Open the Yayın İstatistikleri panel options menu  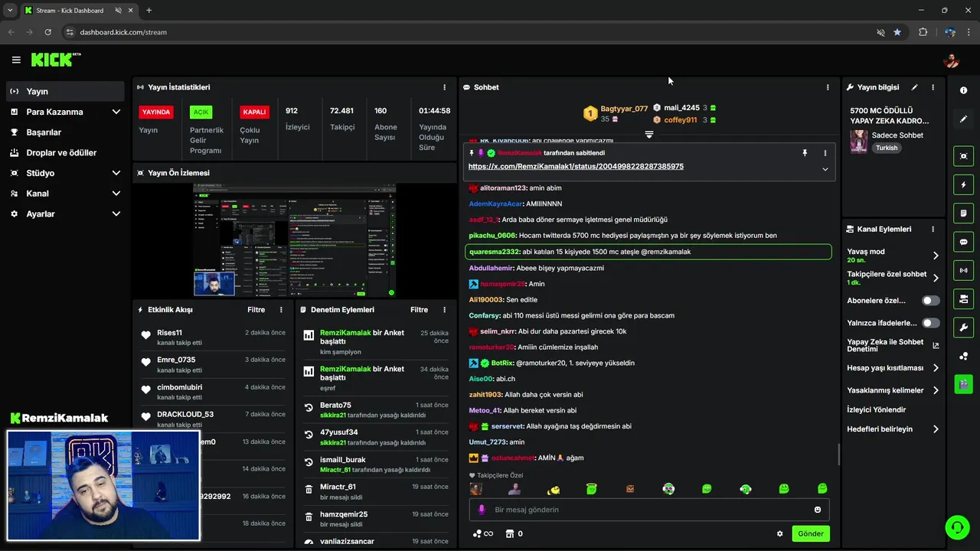[x=445, y=87]
